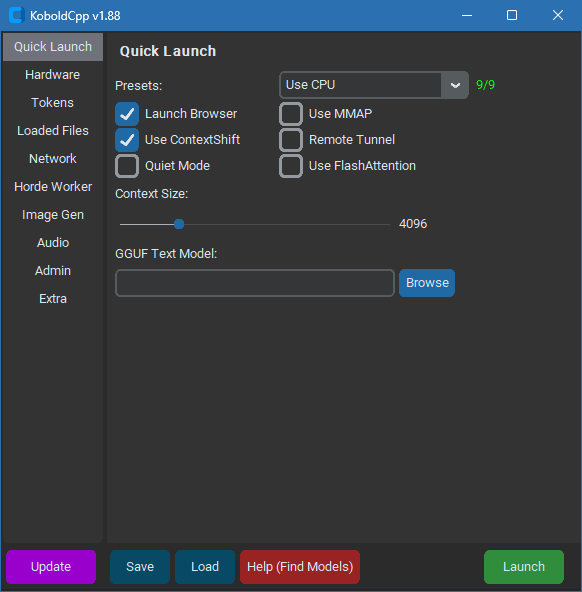Focus the GGUF Text Model path field
582x592 pixels.
255,283
